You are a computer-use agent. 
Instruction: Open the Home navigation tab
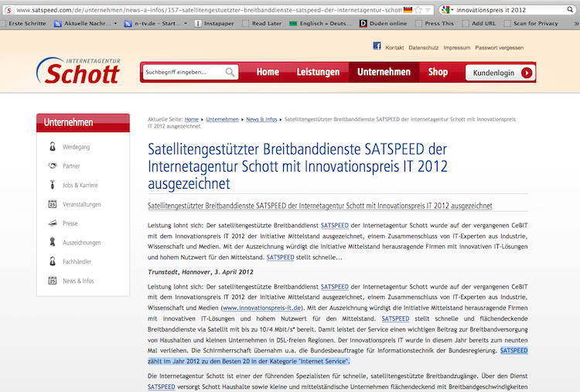pos(268,72)
